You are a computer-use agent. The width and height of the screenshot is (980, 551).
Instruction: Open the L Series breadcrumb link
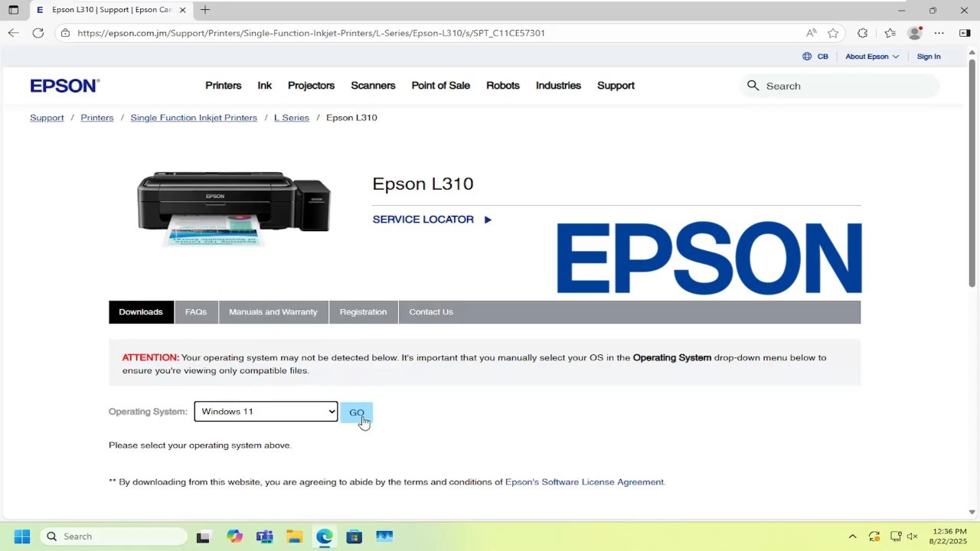pyautogui.click(x=292, y=118)
